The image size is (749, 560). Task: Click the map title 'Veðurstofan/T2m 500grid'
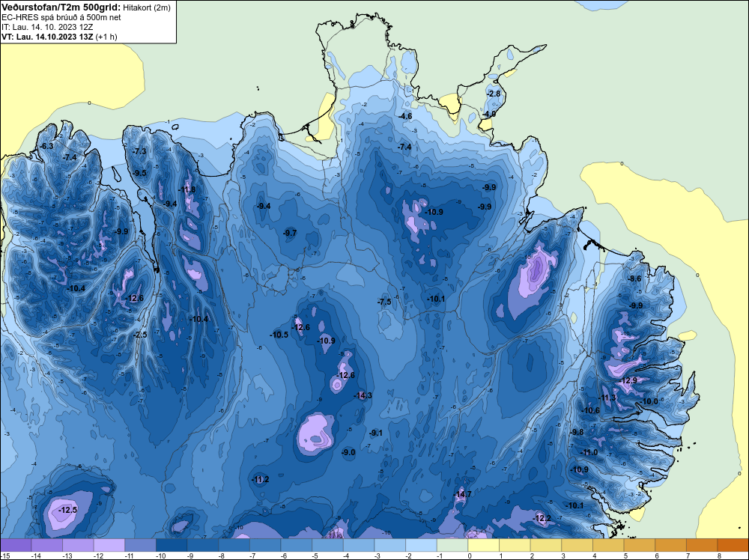[x=61, y=7]
